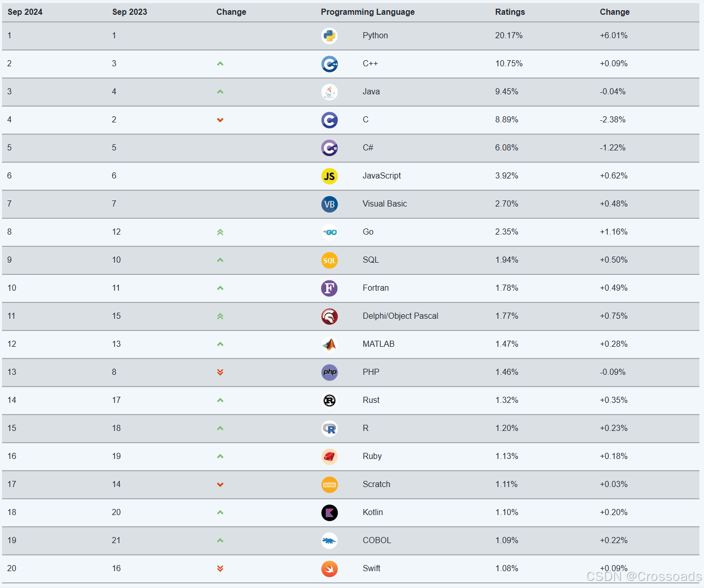Viewport: 704px width, 588px height.
Task: Click the Swift bird logo
Action: point(329,569)
